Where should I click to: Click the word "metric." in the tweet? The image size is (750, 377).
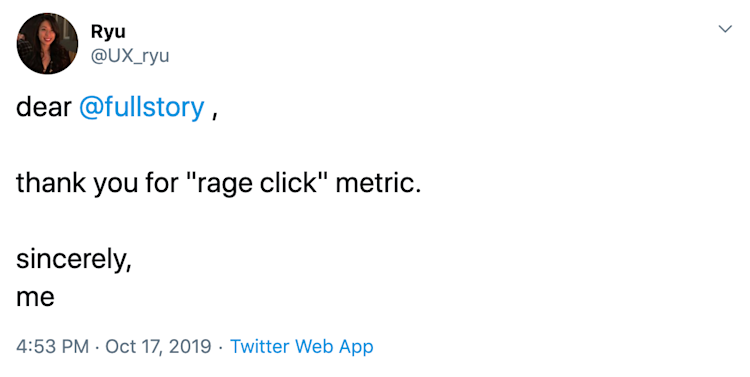click(378, 183)
